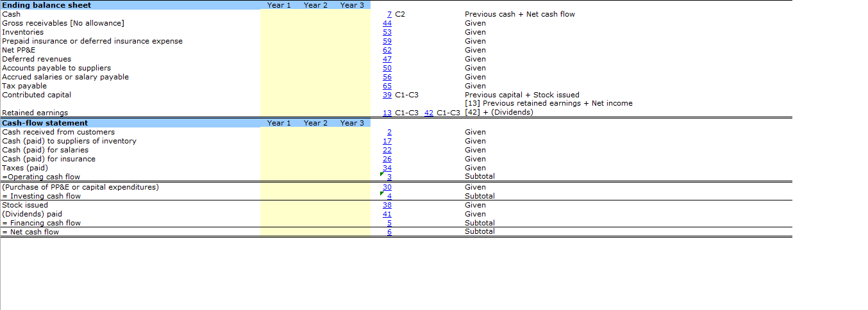Select the '= Net cash flow' label
The image size is (868, 310).
(x=31, y=232)
